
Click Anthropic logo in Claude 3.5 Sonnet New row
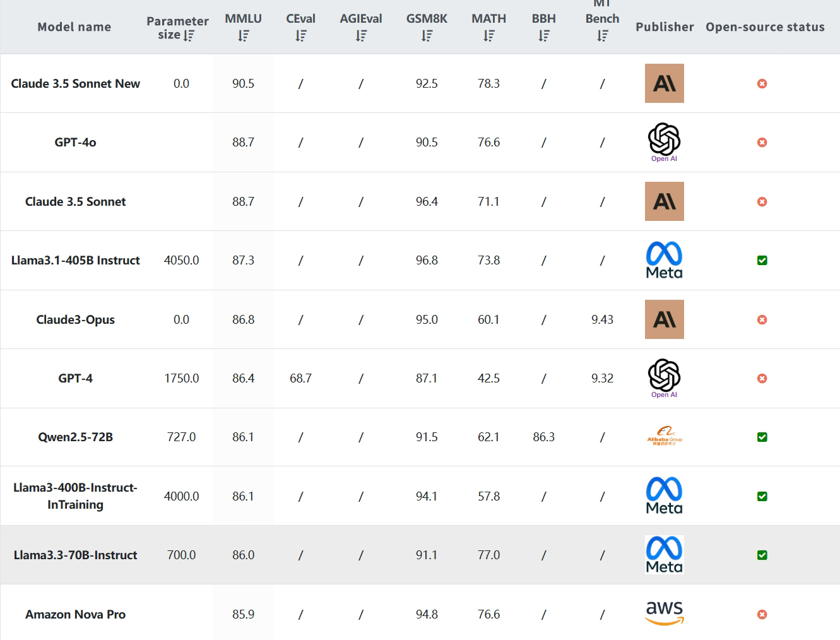click(x=664, y=83)
